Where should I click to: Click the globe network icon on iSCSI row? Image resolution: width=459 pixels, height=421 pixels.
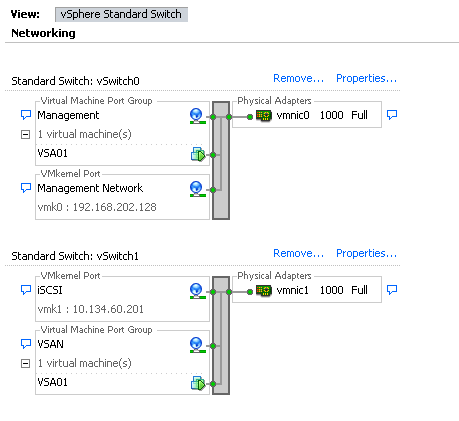tap(197, 291)
